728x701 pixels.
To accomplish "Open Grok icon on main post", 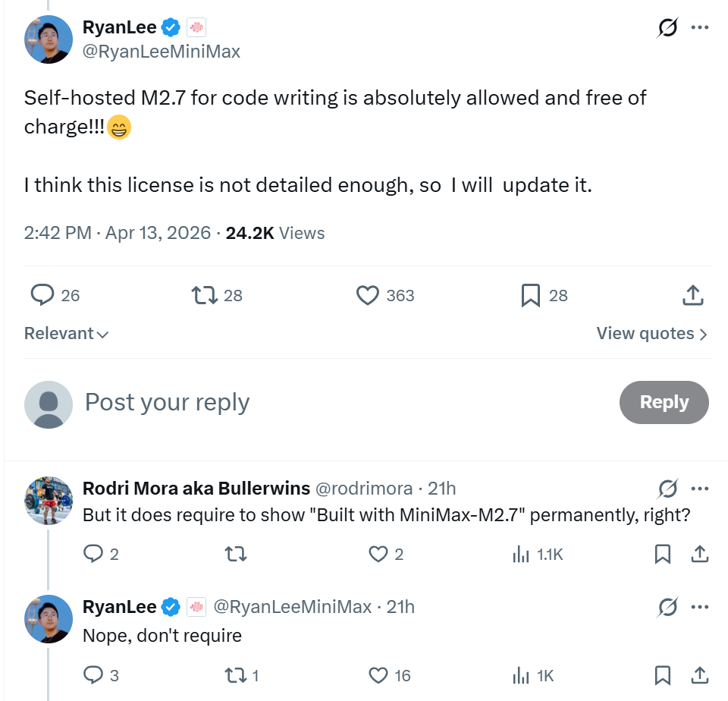I will point(667,28).
